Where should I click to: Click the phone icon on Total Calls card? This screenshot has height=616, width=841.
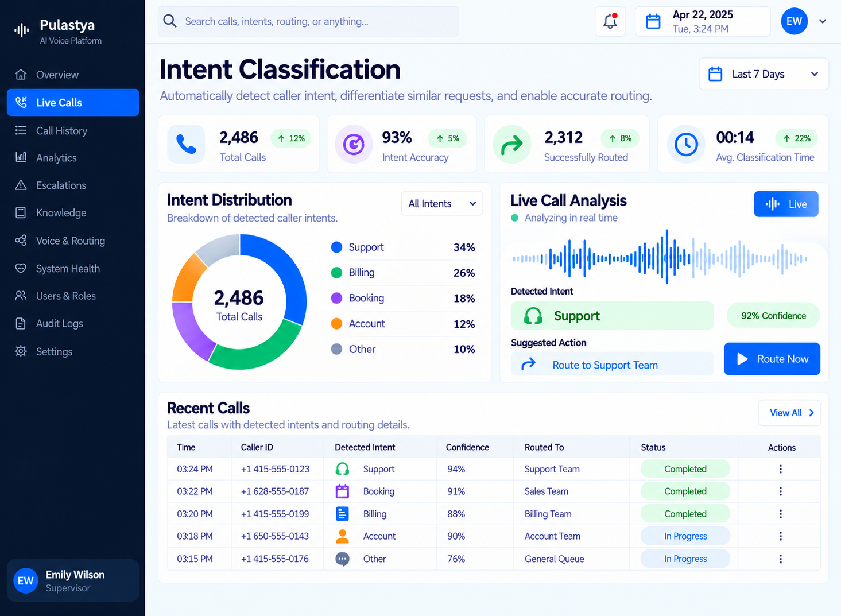click(186, 144)
